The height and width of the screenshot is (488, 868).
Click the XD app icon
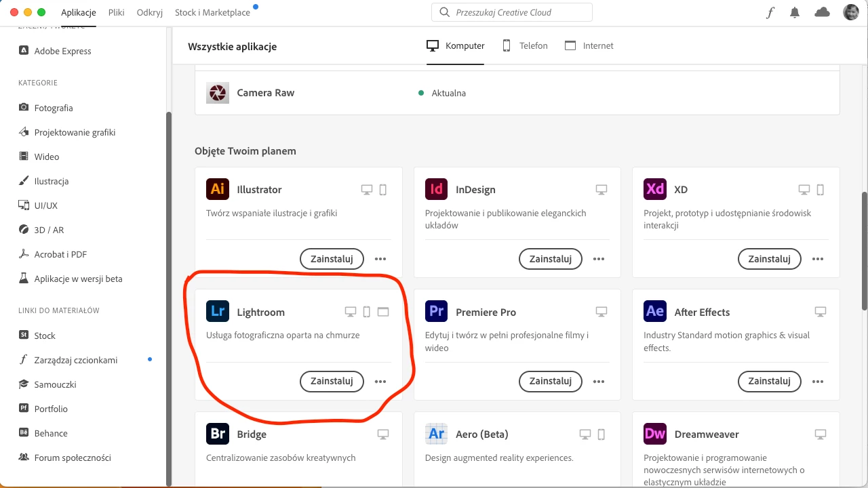point(655,189)
